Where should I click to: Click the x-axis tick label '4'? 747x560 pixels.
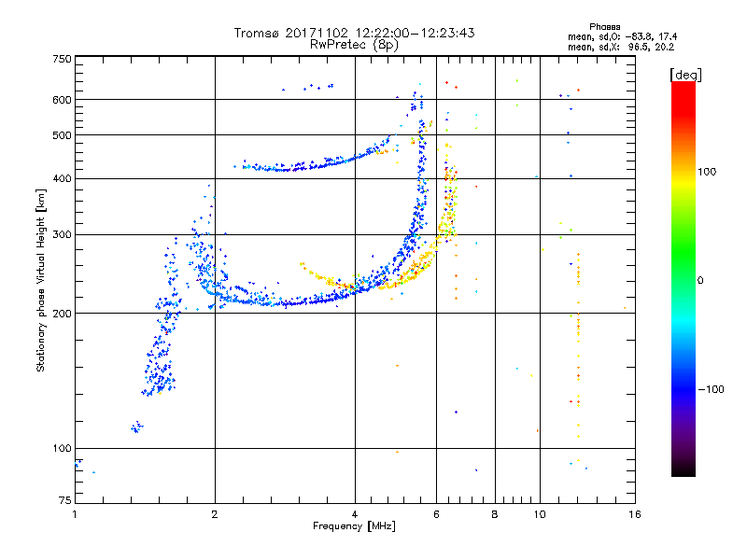[x=355, y=514]
